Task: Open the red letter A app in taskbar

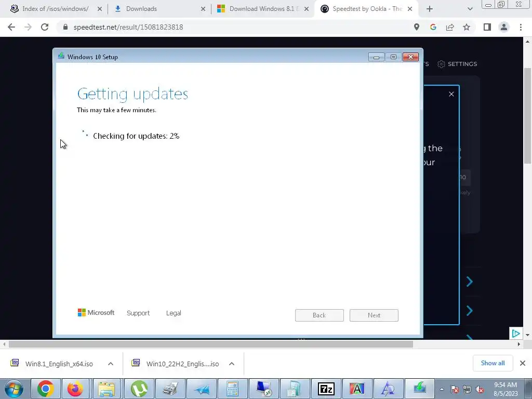Action: coord(357,389)
